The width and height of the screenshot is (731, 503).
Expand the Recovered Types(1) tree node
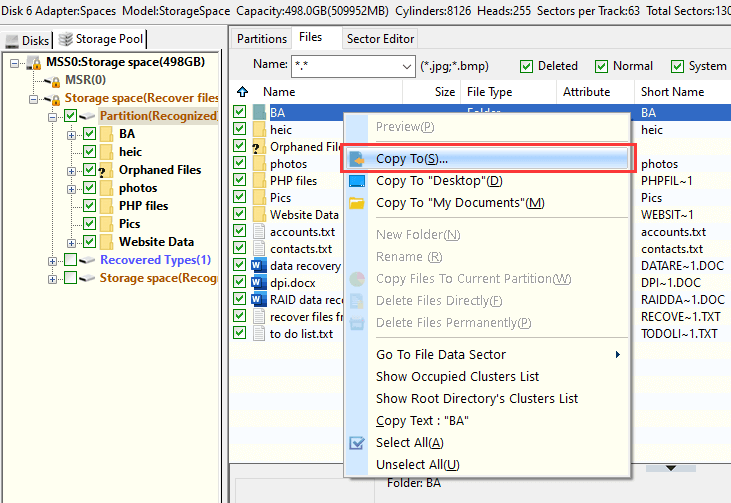(52, 260)
